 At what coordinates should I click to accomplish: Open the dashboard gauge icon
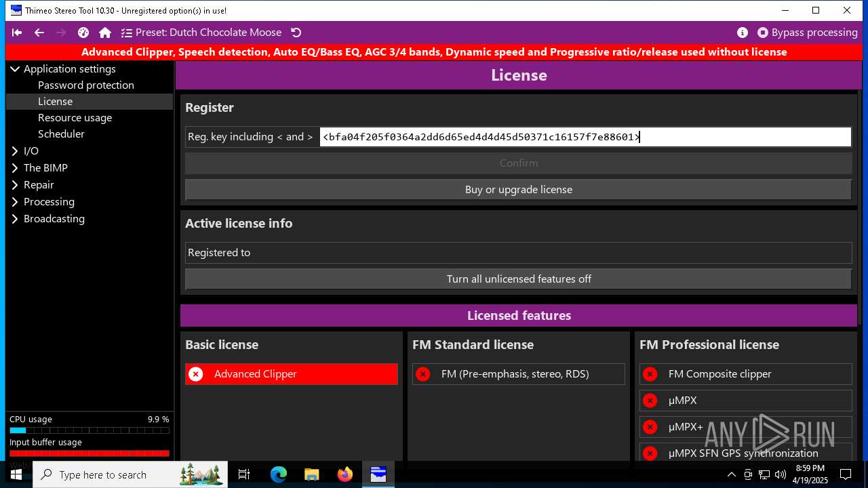click(x=83, y=33)
